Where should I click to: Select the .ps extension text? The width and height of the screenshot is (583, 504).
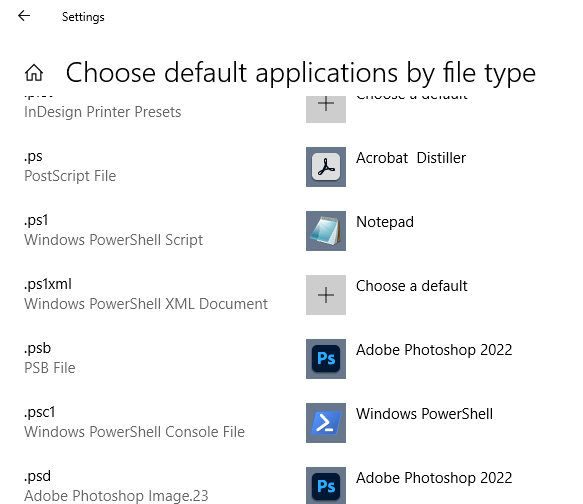coord(33,157)
